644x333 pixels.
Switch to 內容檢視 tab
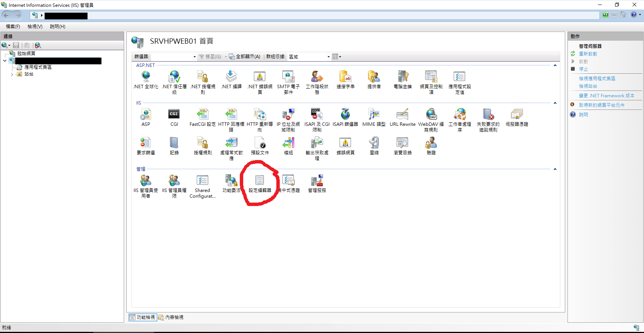point(171,317)
